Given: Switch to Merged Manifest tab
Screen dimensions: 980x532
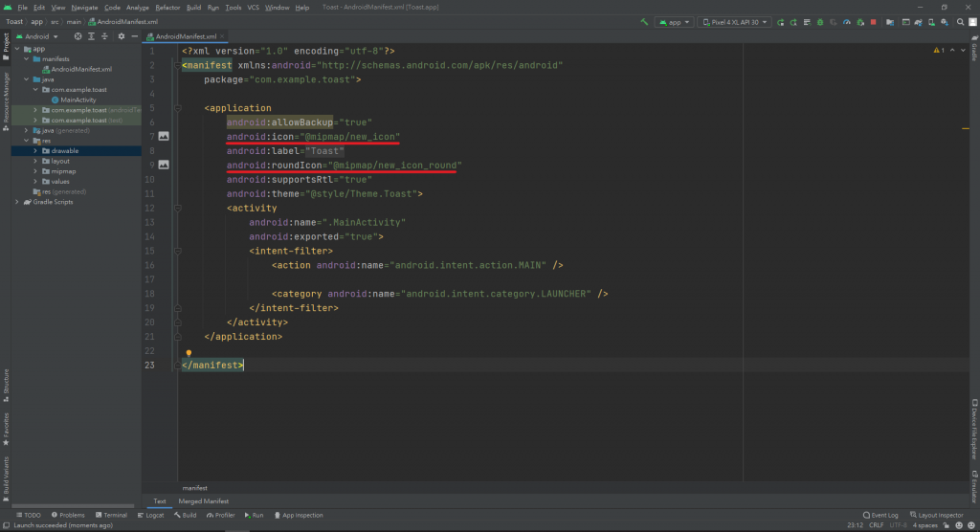Looking at the screenshot, I should coord(203,501).
